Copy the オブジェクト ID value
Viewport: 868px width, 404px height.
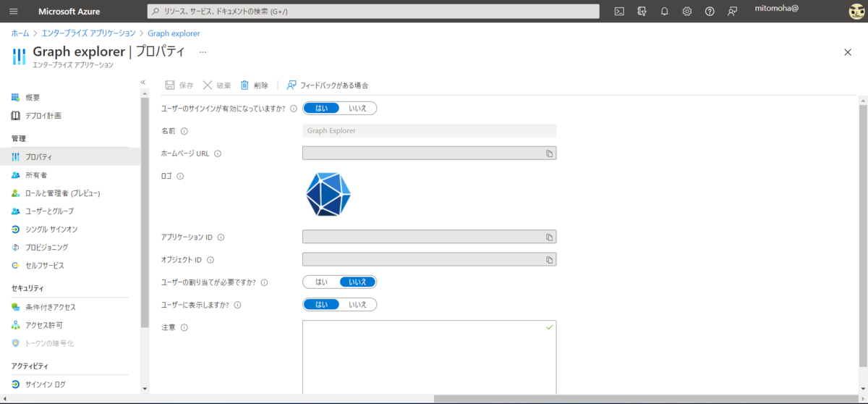coord(549,259)
